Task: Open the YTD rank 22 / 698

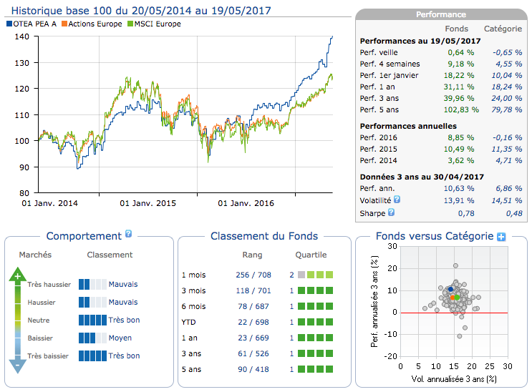Action: tap(252, 322)
